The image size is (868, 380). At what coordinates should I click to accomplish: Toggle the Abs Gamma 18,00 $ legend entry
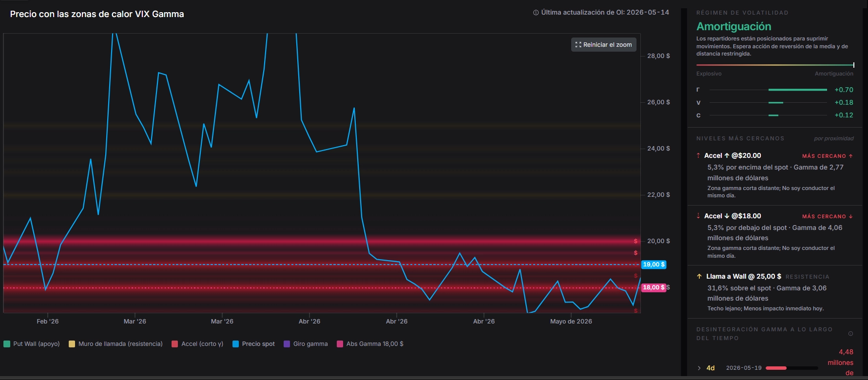tap(370, 344)
